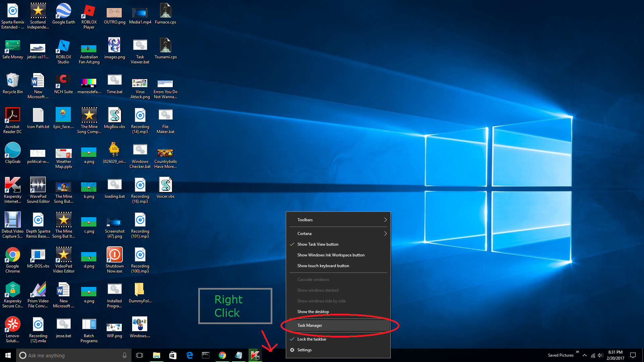Open the Action Center notifications icon
Screen dimensions: 644x362
click(633, 355)
